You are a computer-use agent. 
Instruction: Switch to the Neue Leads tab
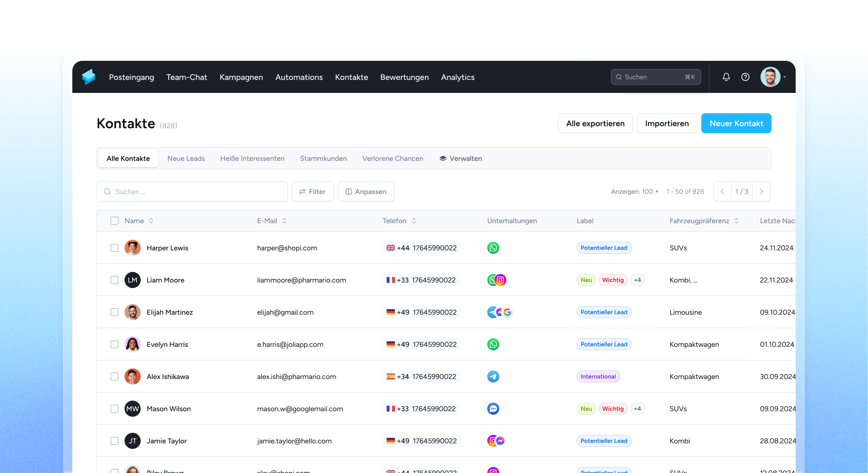[186, 158]
